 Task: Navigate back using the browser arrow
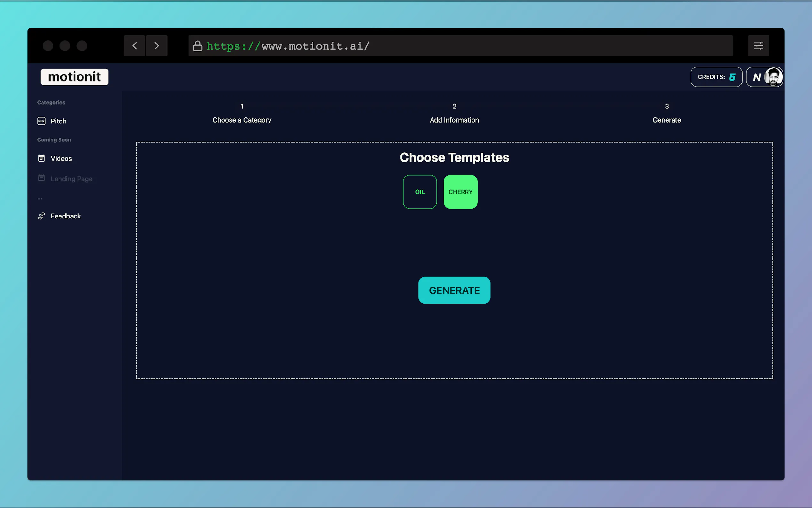click(135, 46)
